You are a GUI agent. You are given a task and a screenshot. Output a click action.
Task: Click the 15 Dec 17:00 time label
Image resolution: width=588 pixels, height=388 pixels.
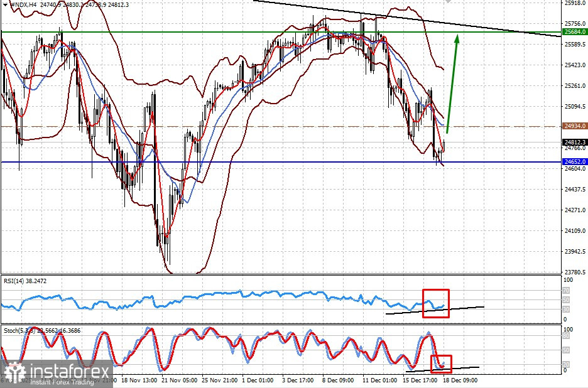(x=420, y=380)
